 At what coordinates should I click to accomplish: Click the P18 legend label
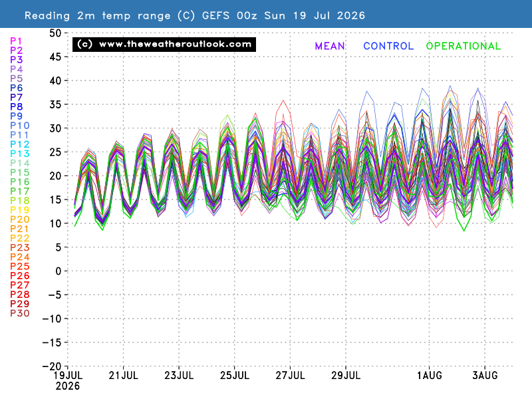20,201
